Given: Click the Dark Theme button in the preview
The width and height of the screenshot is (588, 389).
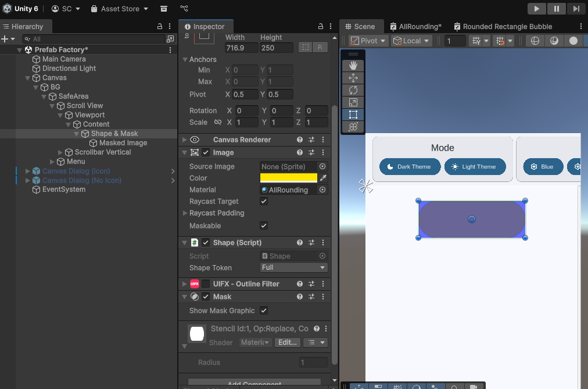Looking at the screenshot, I should (x=410, y=166).
